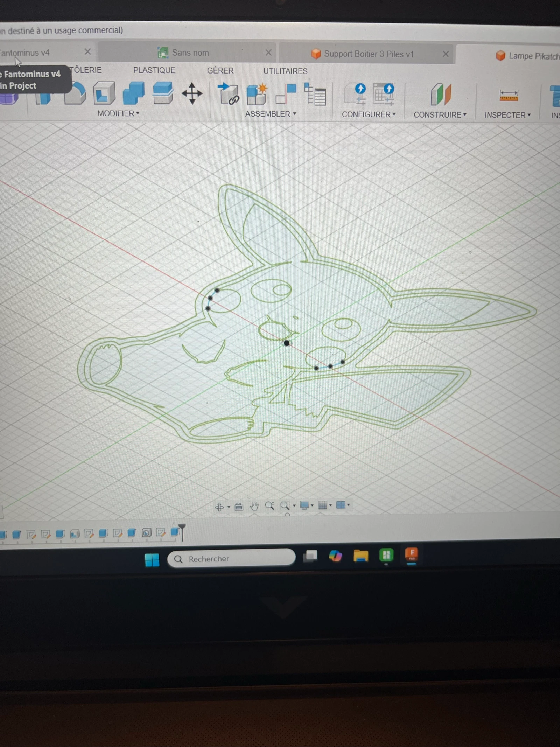The width and height of the screenshot is (560, 747).
Task: Open Copilot from the taskbar
Action: pyautogui.click(x=335, y=556)
